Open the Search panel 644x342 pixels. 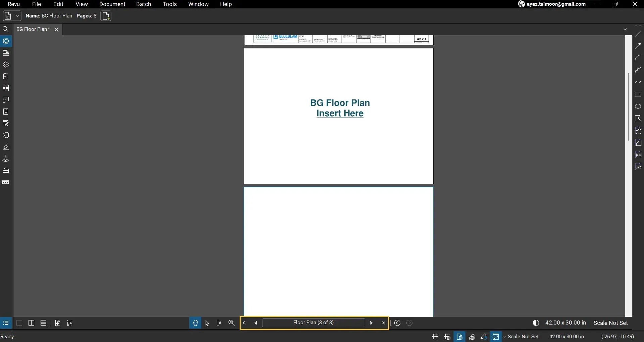pyautogui.click(x=6, y=29)
